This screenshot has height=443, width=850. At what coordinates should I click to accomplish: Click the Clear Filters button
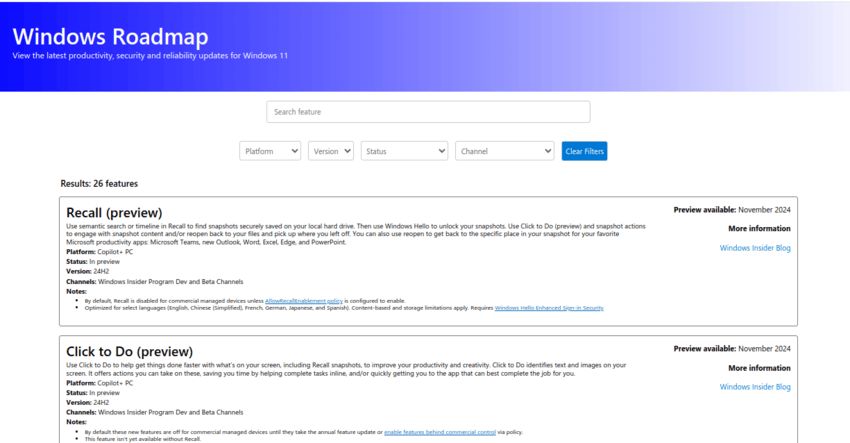tap(584, 151)
